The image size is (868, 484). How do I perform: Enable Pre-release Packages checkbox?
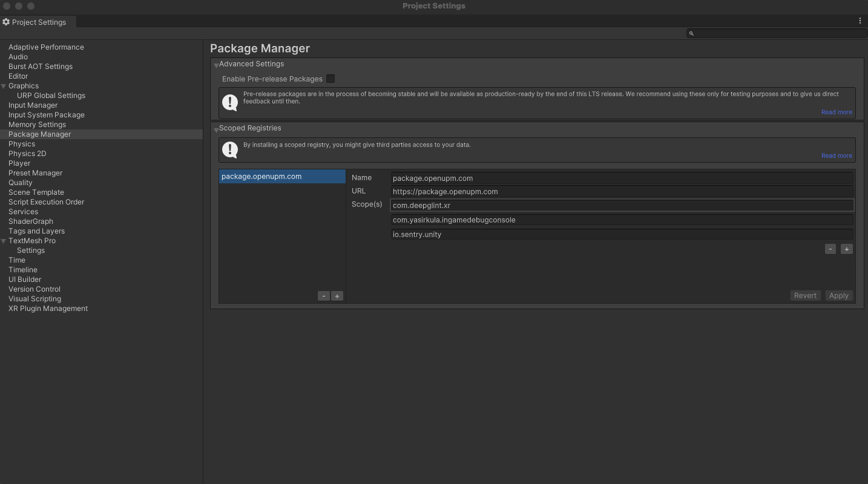[x=330, y=79]
